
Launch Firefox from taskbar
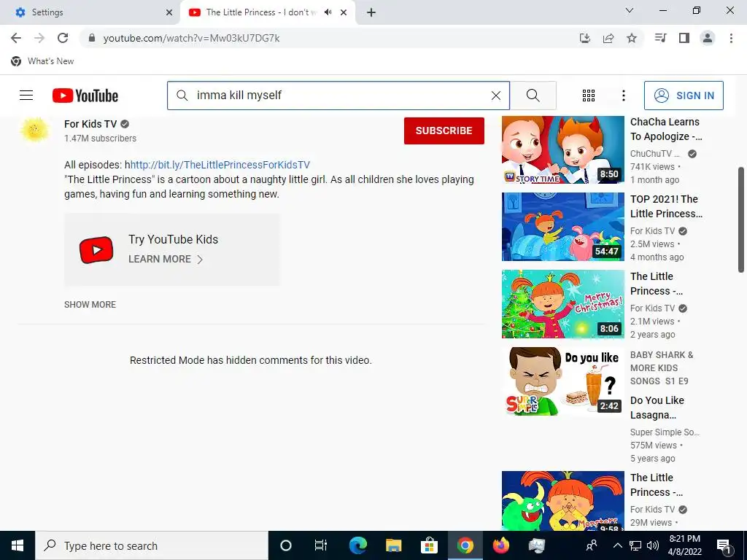pyautogui.click(x=500, y=545)
